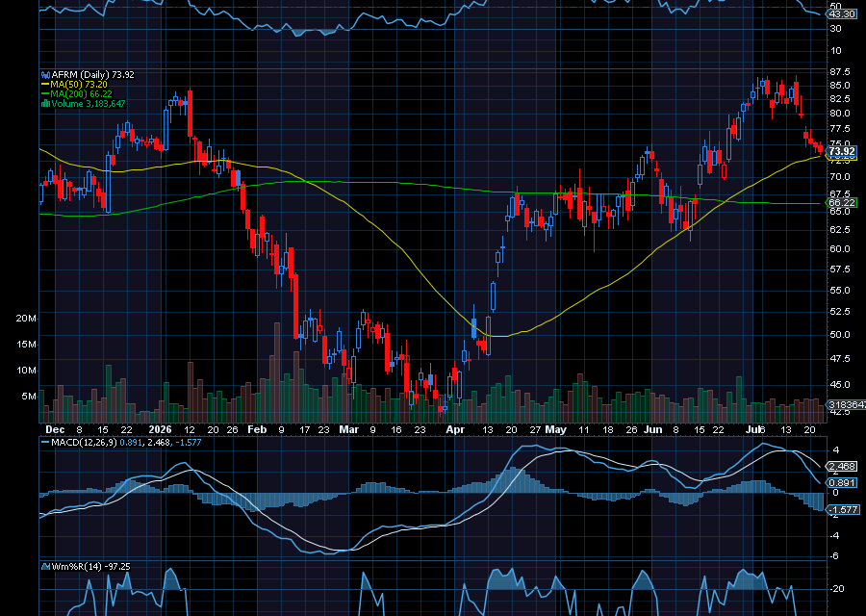Click the 0.891 MACD value badge
This screenshot has height=616, width=866.
(x=843, y=482)
